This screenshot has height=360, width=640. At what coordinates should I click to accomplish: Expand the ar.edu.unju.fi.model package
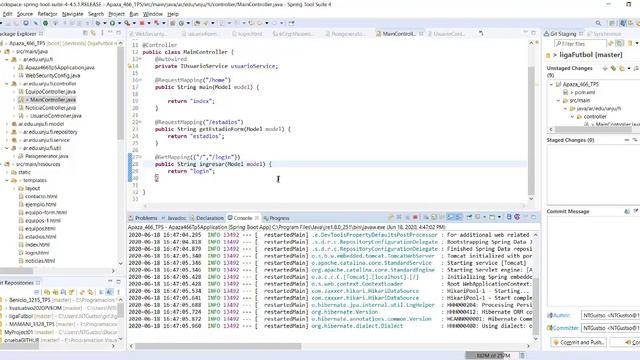(x=7, y=124)
